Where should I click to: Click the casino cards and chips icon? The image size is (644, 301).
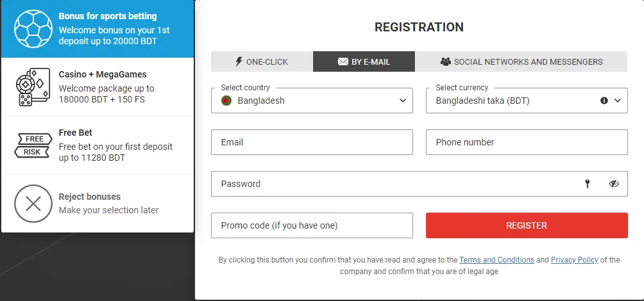click(x=33, y=87)
